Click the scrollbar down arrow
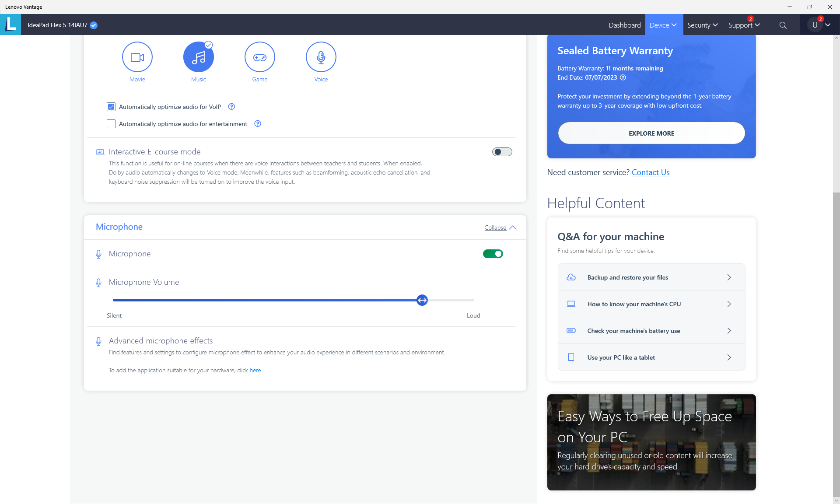The image size is (840, 504). pos(836,500)
